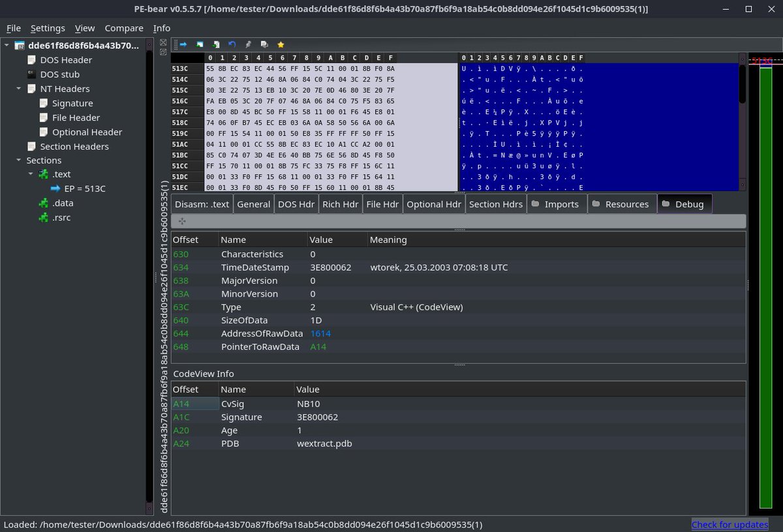Image resolution: width=783 pixels, height=532 pixels.
Task: Switch to the DOS Hdr tab
Action: (x=296, y=204)
